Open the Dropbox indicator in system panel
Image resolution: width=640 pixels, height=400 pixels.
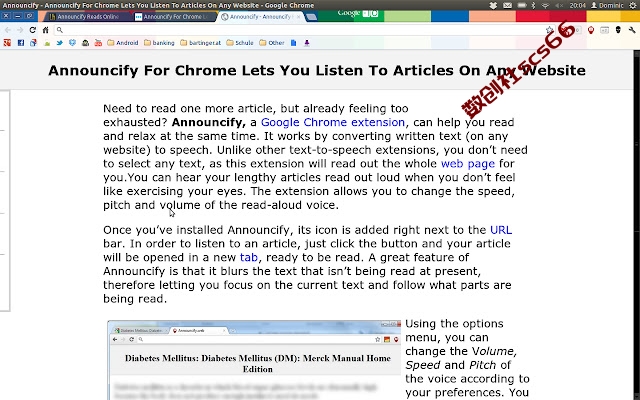[493, 5]
